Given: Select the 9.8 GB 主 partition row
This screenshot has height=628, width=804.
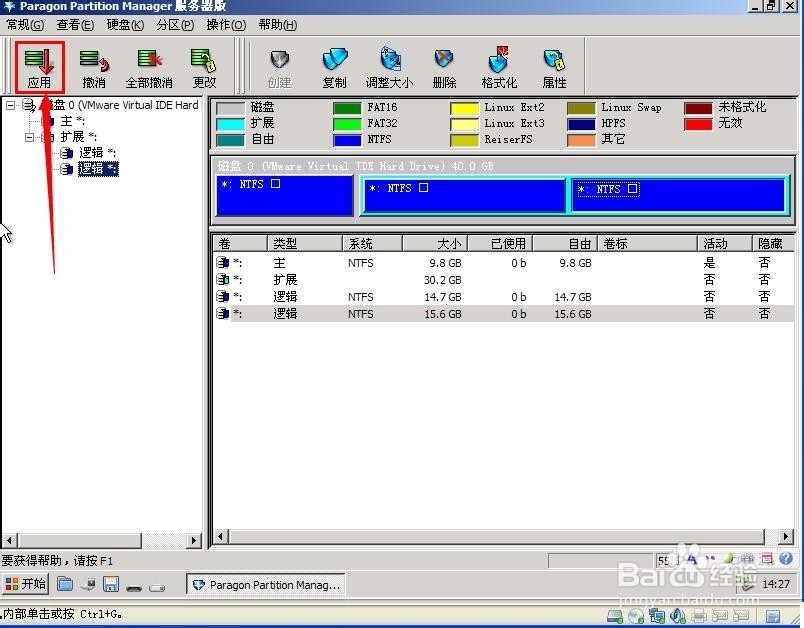Looking at the screenshot, I should point(504,263).
